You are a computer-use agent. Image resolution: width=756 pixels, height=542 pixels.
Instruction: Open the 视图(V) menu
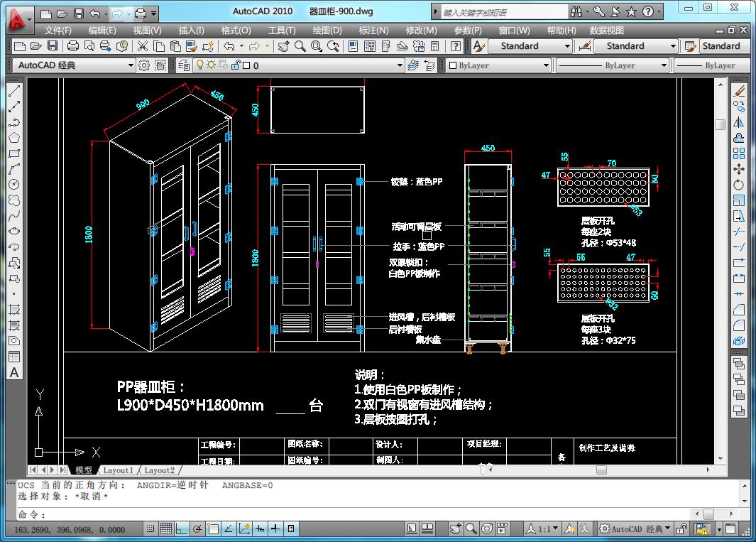point(147,31)
